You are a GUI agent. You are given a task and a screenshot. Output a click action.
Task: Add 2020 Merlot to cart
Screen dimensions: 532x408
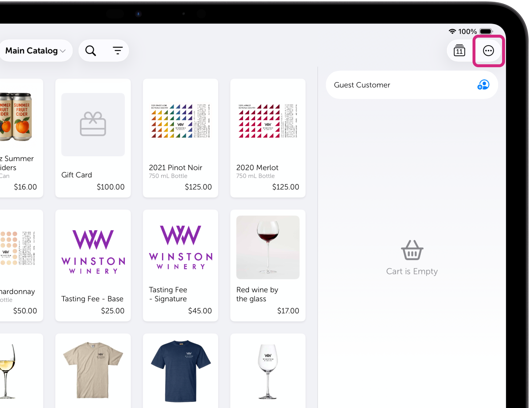pos(268,138)
